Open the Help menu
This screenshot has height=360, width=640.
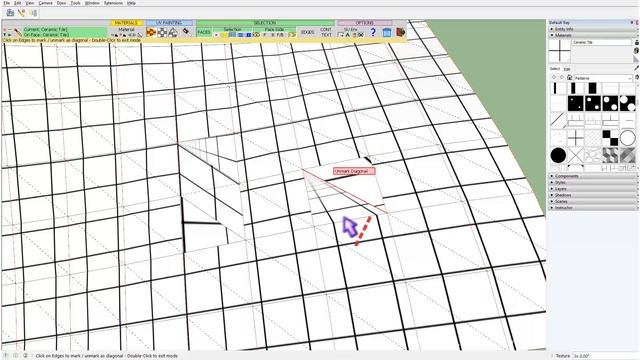pyautogui.click(x=131, y=3)
